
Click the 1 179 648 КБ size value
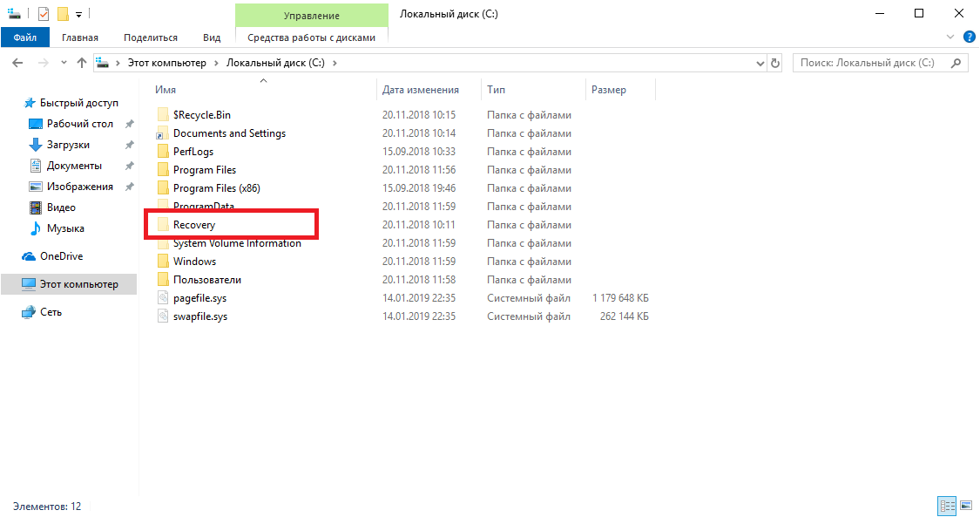tap(620, 298)
